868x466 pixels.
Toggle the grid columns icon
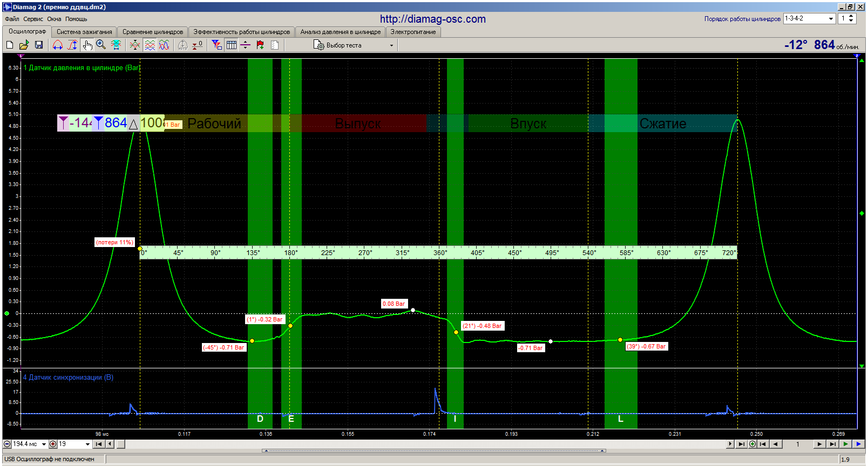(x=231, y=45)
